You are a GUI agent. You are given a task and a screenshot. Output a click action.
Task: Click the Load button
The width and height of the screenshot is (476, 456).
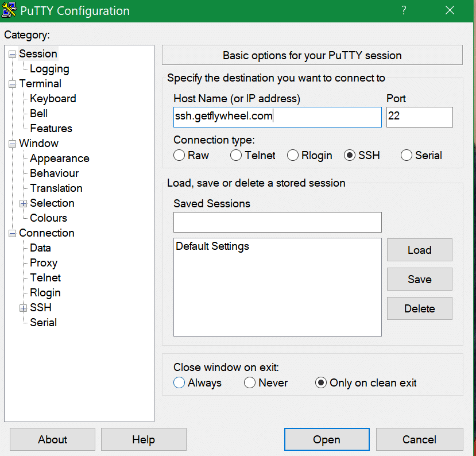coord(419,250)
